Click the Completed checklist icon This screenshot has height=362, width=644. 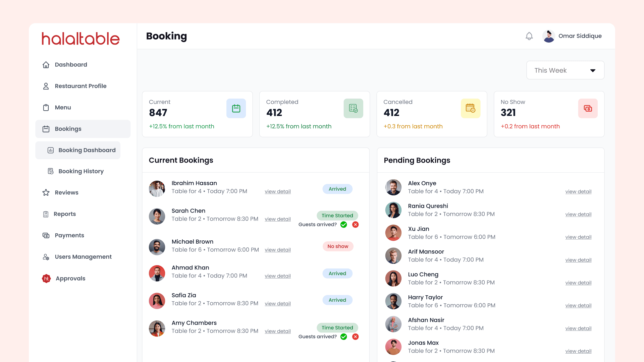click(353, 108)
